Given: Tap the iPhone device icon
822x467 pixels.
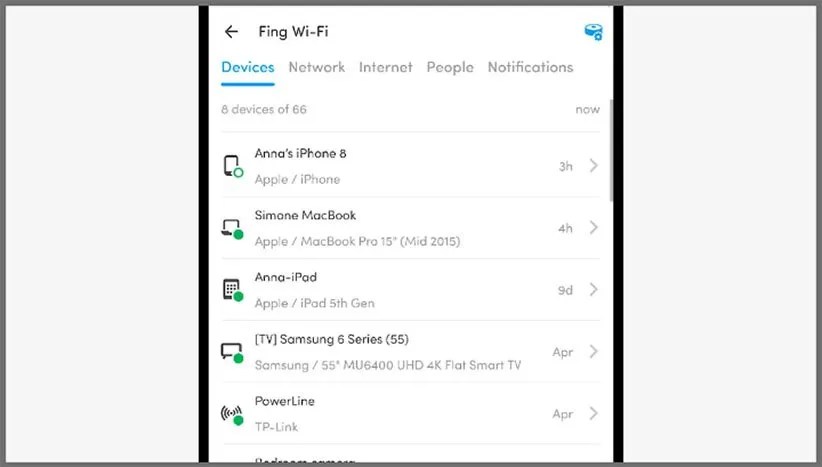Looking at the screenshot, I should click(x=232, y=166).
